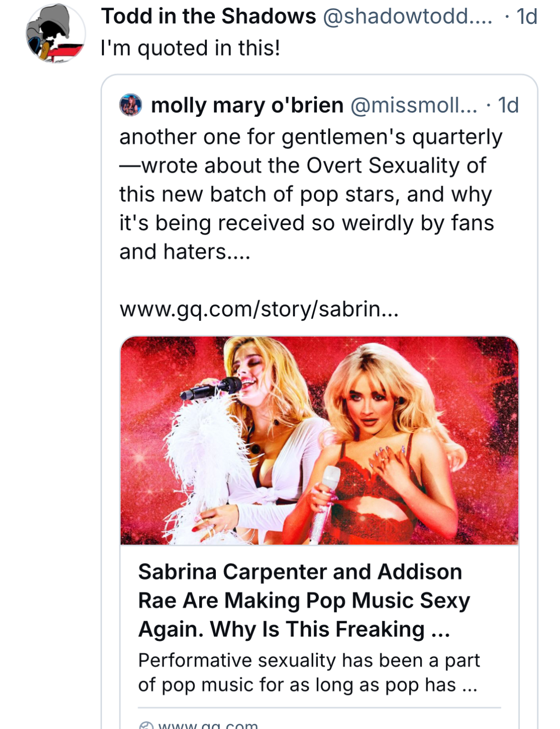Open the www.gq.com/story/sabrin... link
The width and height of the screenshot is (560, 729).
(259, 309)
